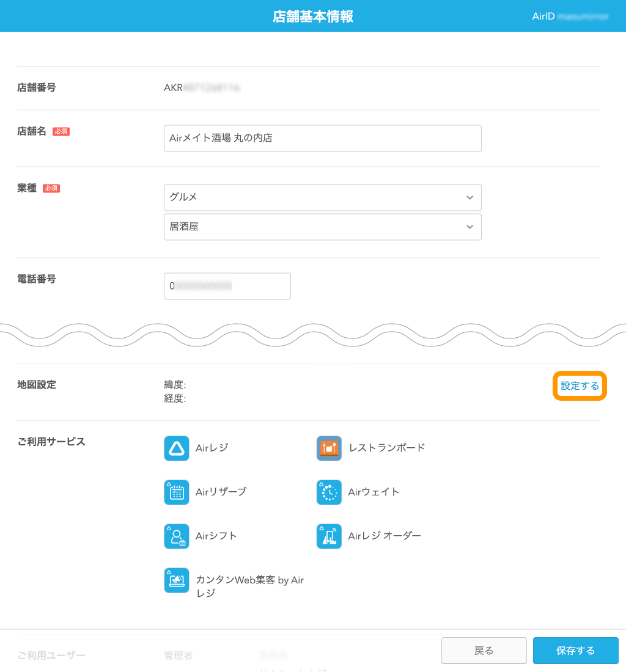
Task: Select the 店舗基本情報 title bar
Action: (x=313, y=16)
